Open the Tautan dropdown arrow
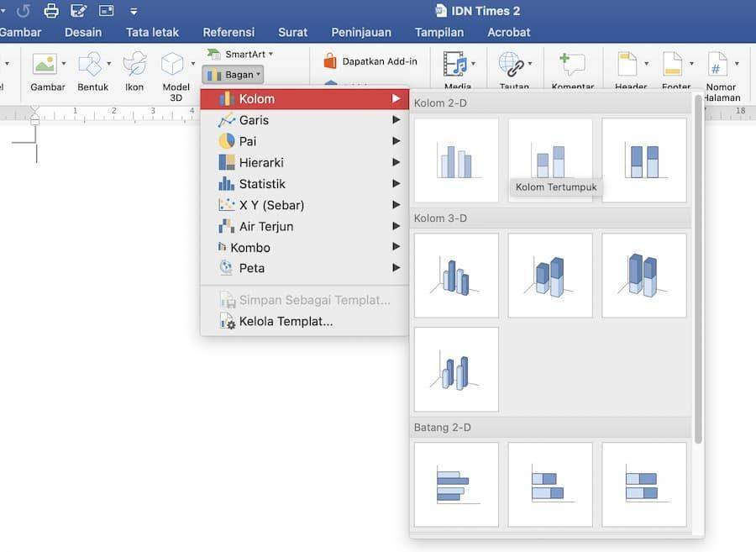Screen dimensions: 756x552 530,64
